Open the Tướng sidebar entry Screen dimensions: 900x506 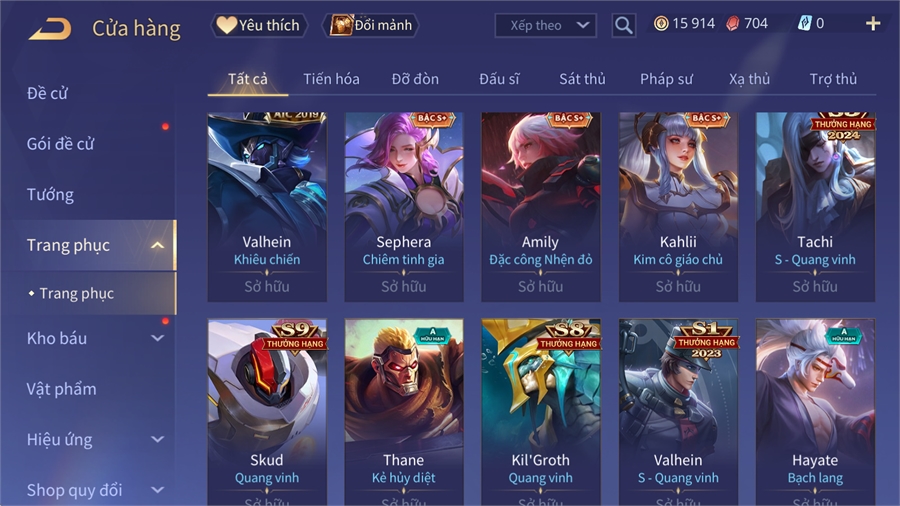pyautogui.click(x=50, y=194)
